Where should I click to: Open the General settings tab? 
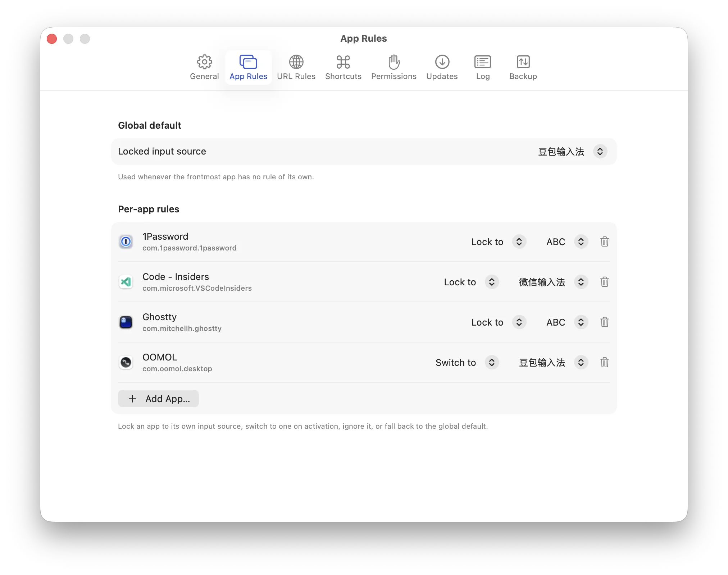click(204, 68)
